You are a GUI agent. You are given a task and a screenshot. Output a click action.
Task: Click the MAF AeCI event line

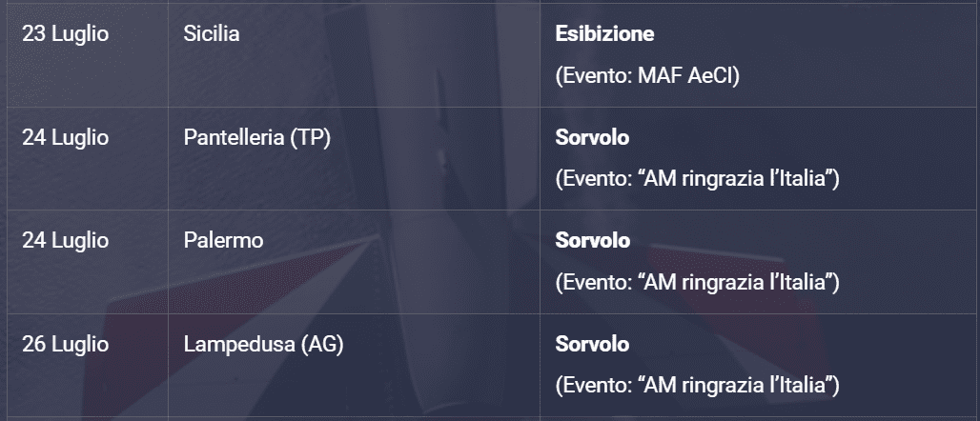click(647, 76)
